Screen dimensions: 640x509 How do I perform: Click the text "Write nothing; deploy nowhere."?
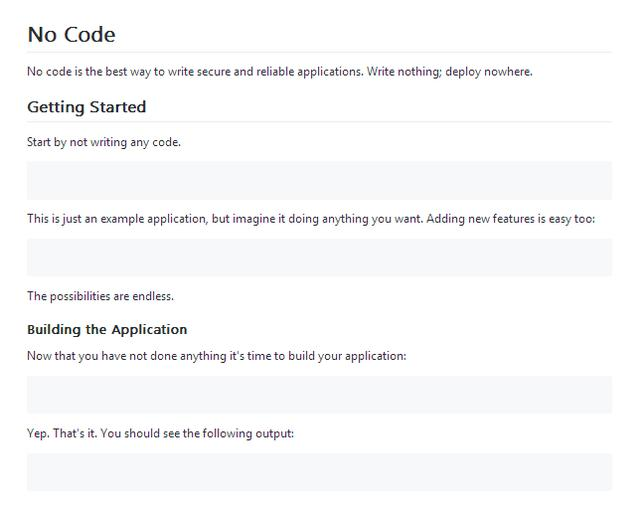(x=450, y=72)
